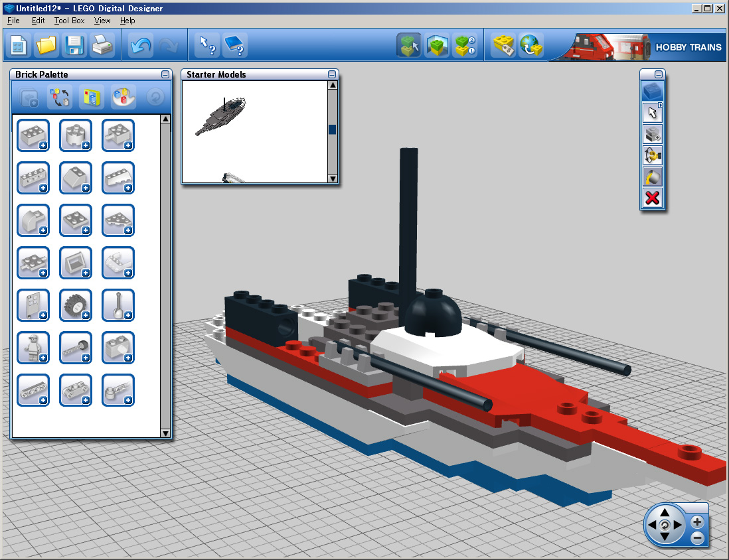Expand the plate with clips group
The image size is (729, 560).
click(33, 263)
